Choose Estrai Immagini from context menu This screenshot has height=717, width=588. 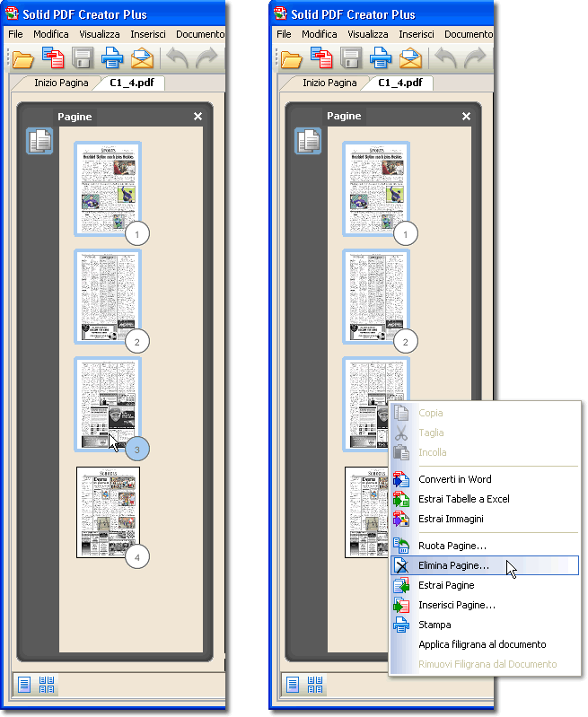pos(485,519)
